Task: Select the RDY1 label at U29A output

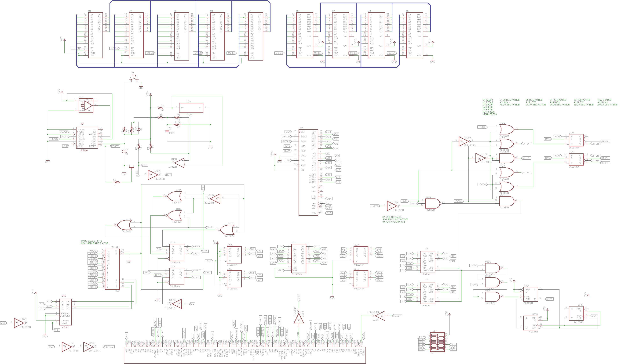Action: (x=549, y=299)
